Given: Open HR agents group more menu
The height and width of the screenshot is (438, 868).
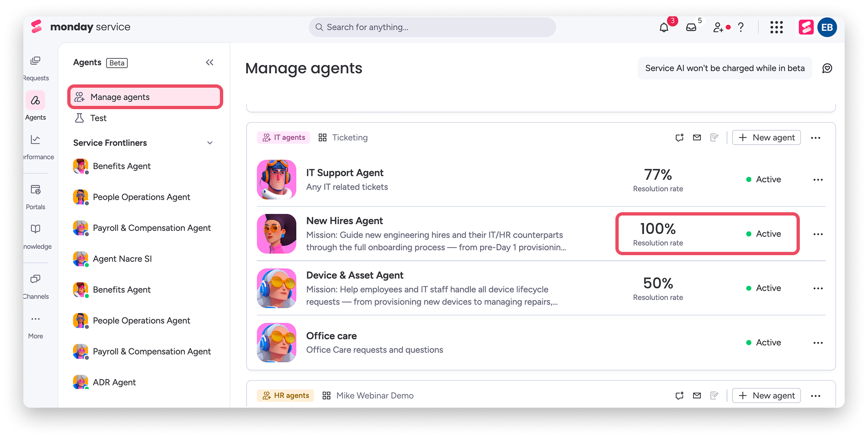Looking at the screenshot, I should click(816, 396).
